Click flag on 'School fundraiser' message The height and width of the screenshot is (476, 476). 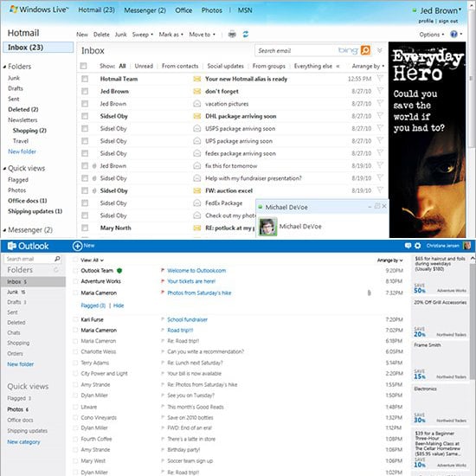[x=163, y=319]
